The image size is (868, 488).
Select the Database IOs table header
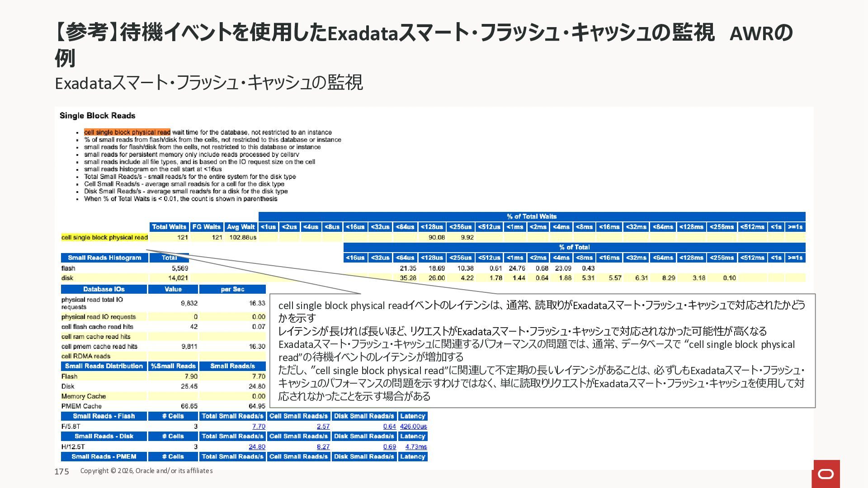coord(104,289)
